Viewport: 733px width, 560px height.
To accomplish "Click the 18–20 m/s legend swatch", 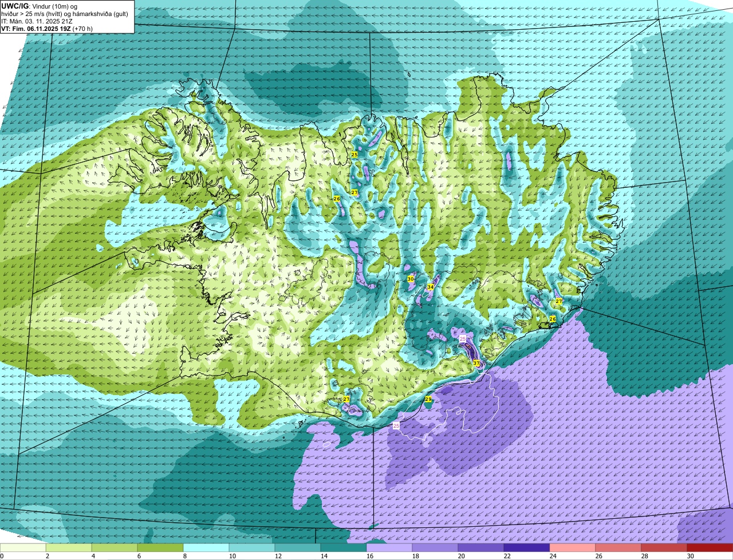I will tap(435, 547).
